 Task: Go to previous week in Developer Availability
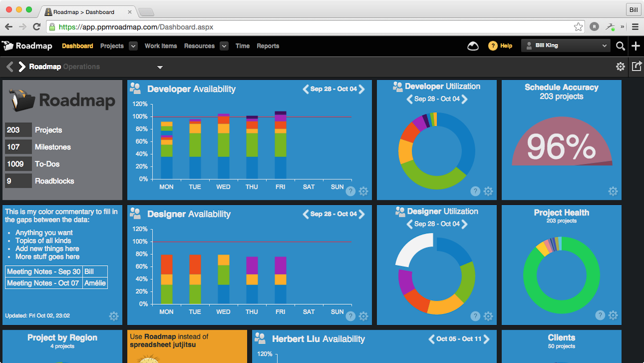[x=306, y=89]
